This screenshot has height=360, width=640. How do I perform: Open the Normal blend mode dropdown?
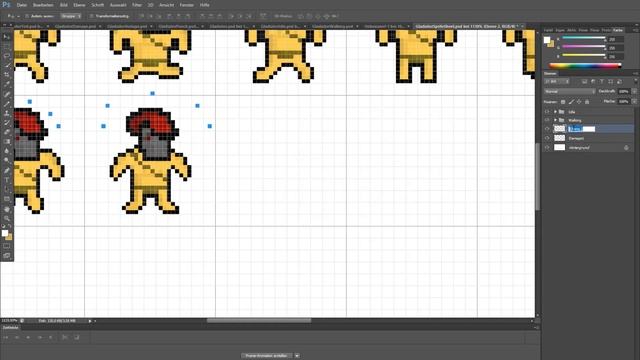[x=569, y=91]
